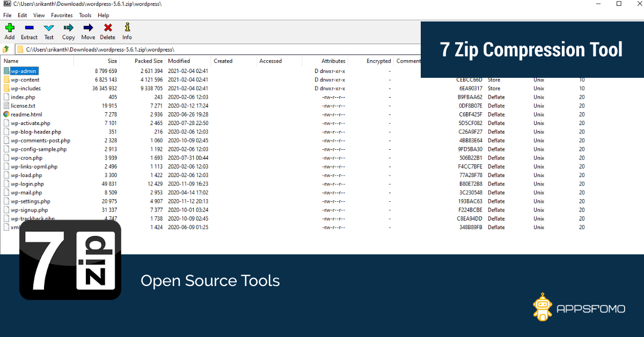The width and height of the screenshot is (644, 337).
Task: Click the up-folder icon beside address bar
Action: (x=6, y=49)
